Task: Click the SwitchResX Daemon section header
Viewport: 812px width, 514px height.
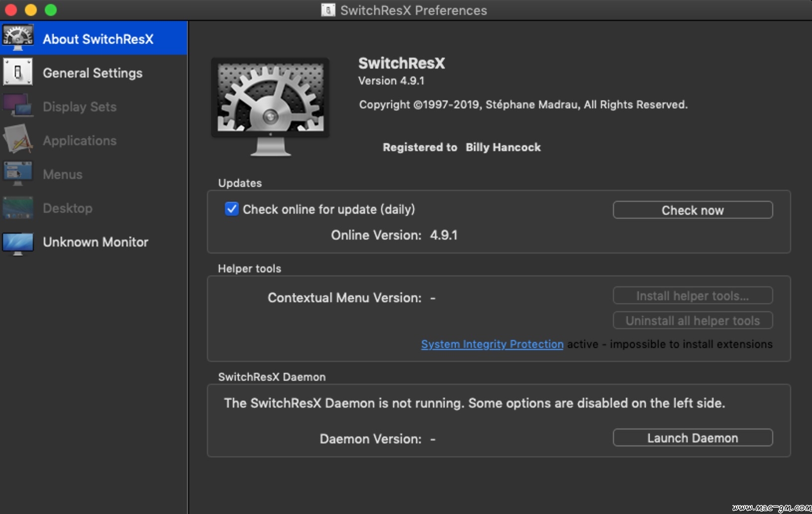Action: (x=272, y=377)
